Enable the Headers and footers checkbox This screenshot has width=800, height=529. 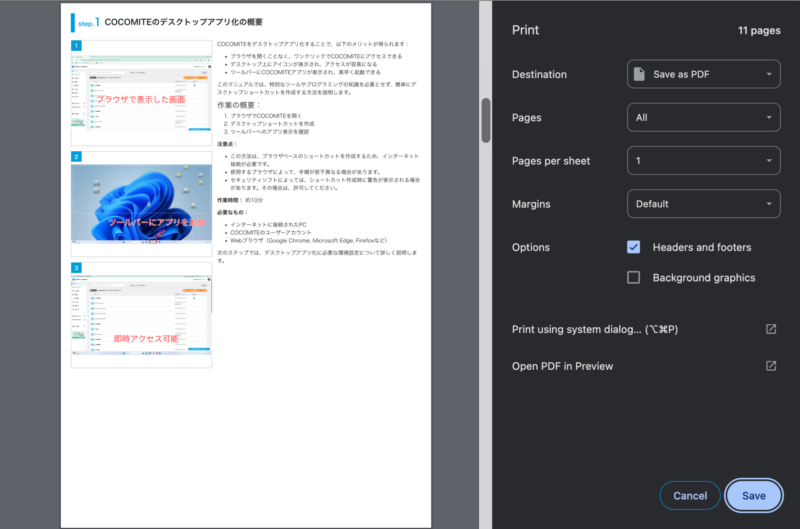pos(633,247)
